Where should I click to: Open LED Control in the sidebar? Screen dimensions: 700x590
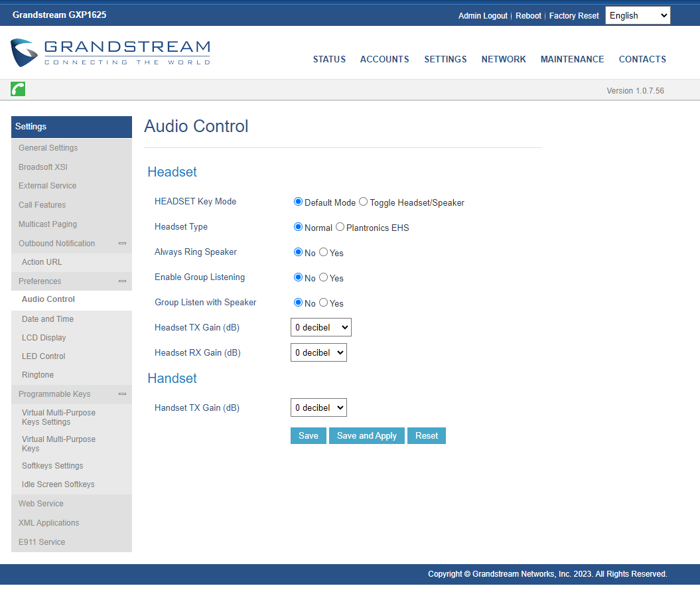coord(44,356)
